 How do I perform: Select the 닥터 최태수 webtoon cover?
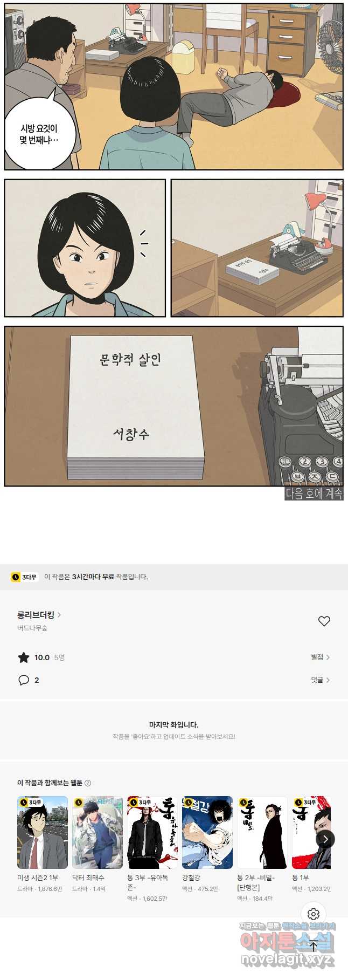(98, 832)
